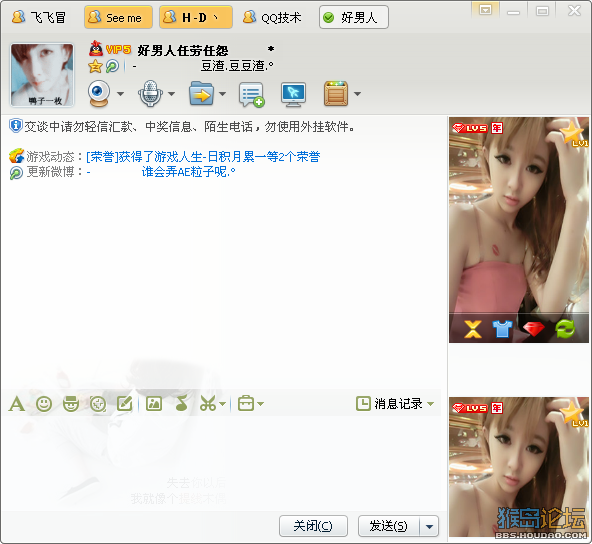This screenshot has height=544, width=592.
Task: Click the 更新微博 weibo icon
Action: click(x=16, y=173)
